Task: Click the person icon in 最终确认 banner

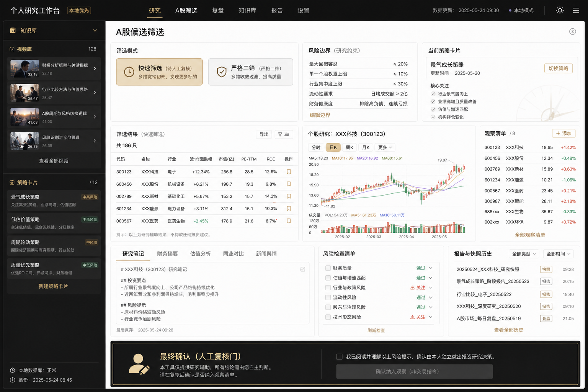Action: tap(139, 364)
